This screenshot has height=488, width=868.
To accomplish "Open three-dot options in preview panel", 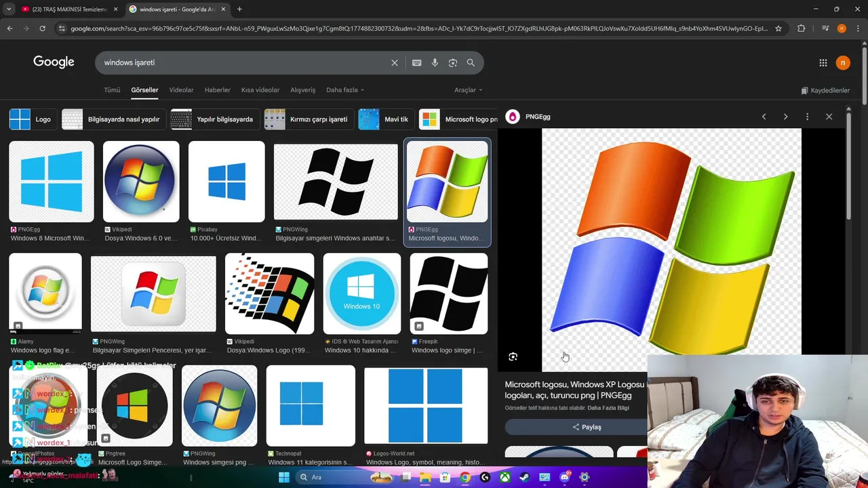I will click(808, 117).
